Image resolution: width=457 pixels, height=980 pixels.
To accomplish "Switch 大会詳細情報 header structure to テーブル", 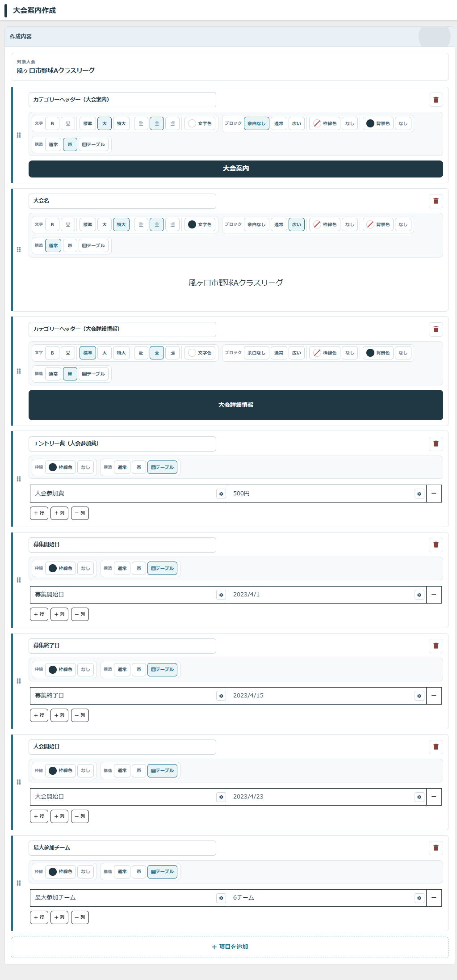I will (x=94, y=374).
